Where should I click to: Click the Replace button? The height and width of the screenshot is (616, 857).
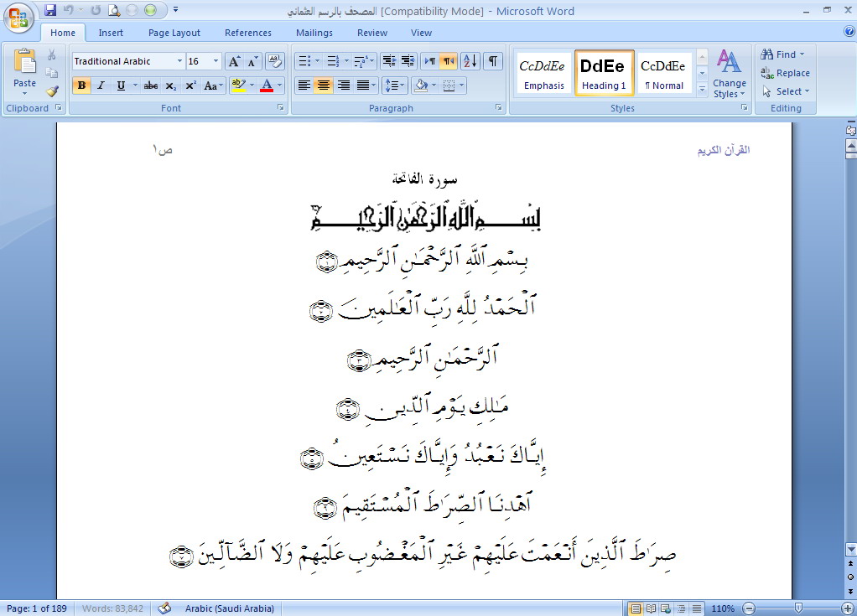pyautogui.click(x=786, y=73)
